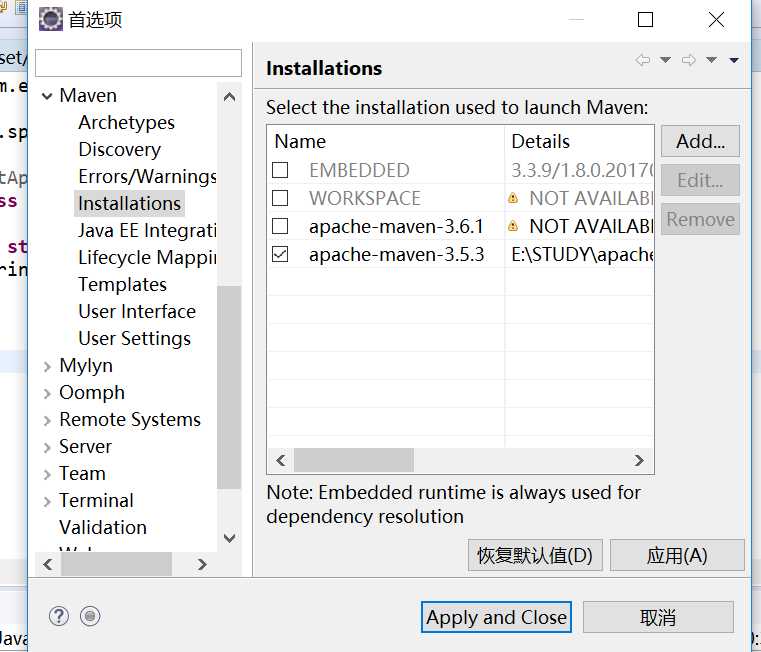Click the Name column header

pyautogui.click(x=386, y=141)
